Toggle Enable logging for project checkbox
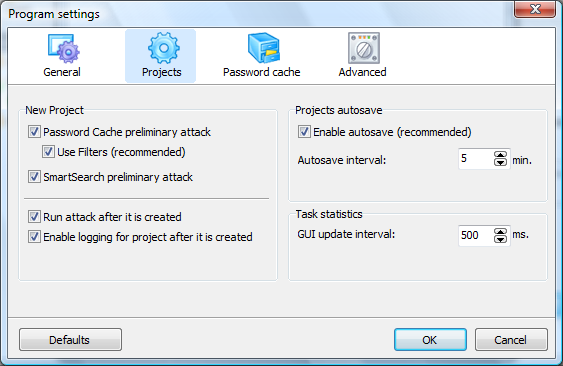Viewport: 563px width, 366px height. pyautogui.click(x=34, y=237)
